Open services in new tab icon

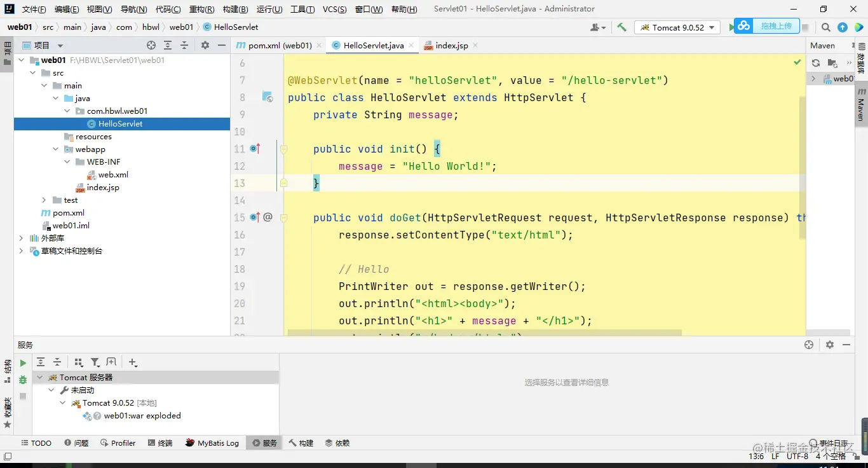coord(112,362)
